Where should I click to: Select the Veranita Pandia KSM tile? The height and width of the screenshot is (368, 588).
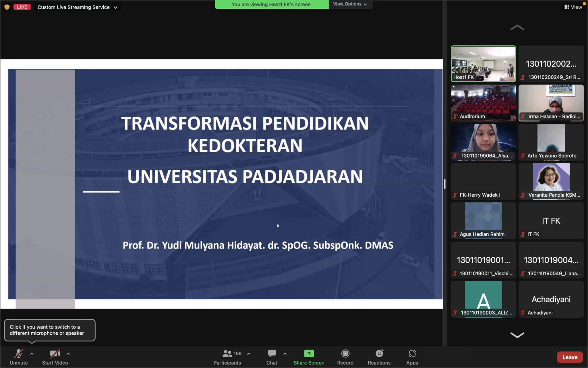tap(551, 181)
